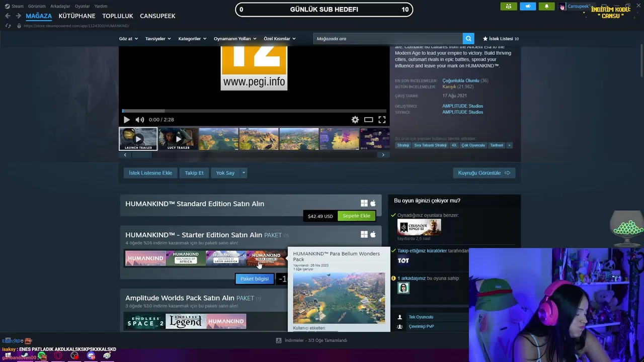Viewport: 644px width, 362px height.
Task: Open the Görünüm menu
Action: (37, 6)
